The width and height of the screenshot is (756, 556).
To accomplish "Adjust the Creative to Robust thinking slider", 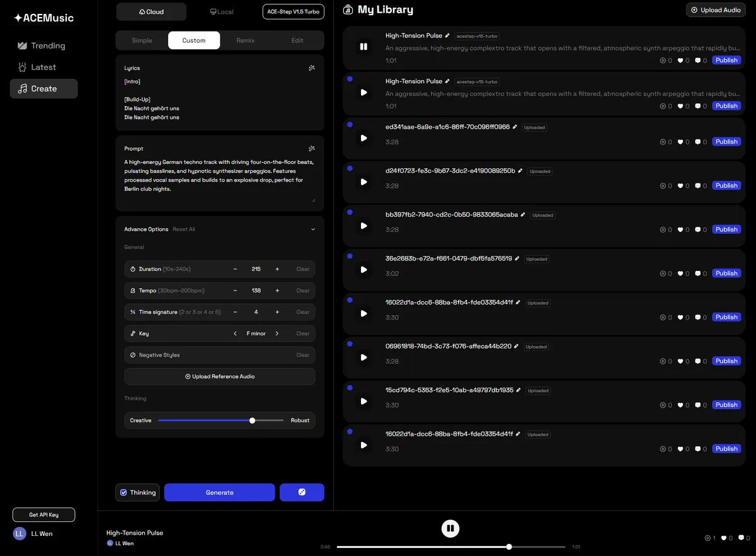I will [x=220, y=420].
